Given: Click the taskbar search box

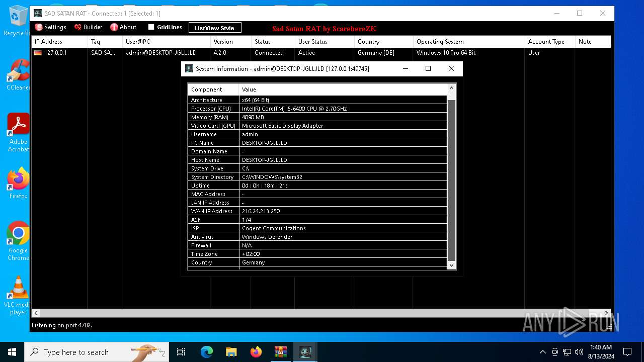Looking at the screenshot, I should pos(97,352).
